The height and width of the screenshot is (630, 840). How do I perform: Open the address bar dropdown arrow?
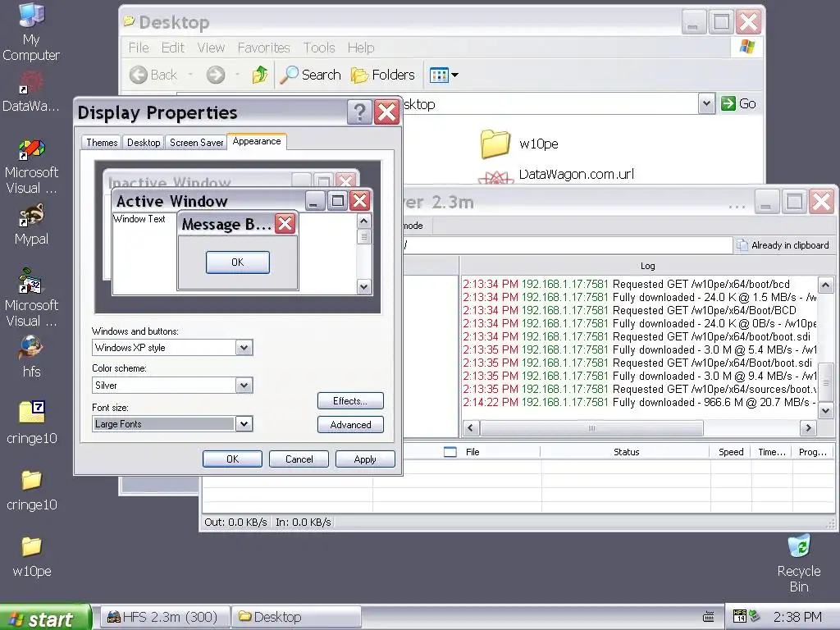coord(706,103)
